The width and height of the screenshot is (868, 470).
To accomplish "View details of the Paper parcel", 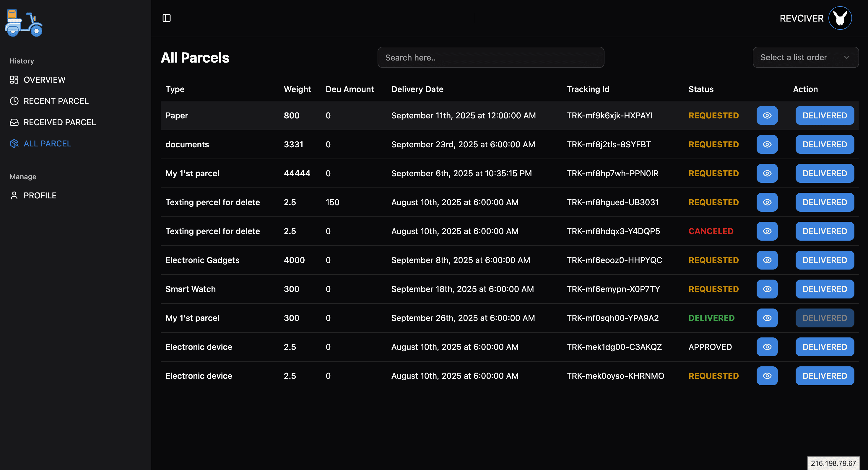I will [767, 115].
